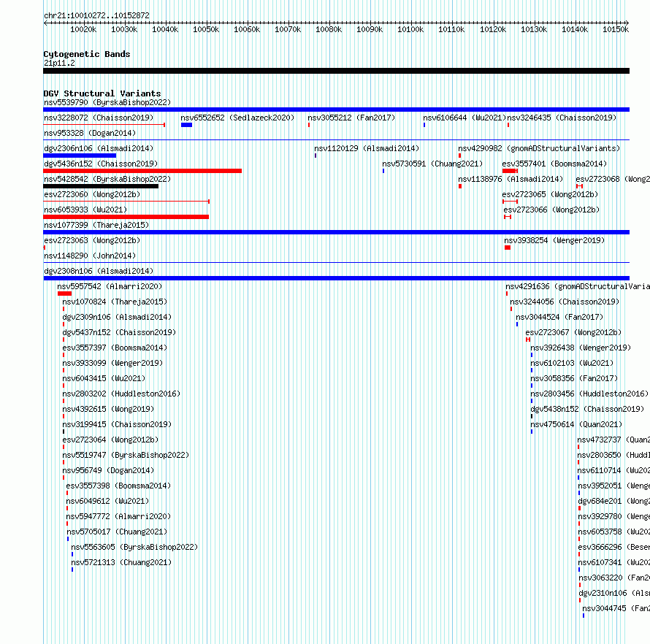Select nsv2803202 (Huddleston2016) label
Image resolution: width=650 pixels, height=644 pixels.
(x=121, y=394)
